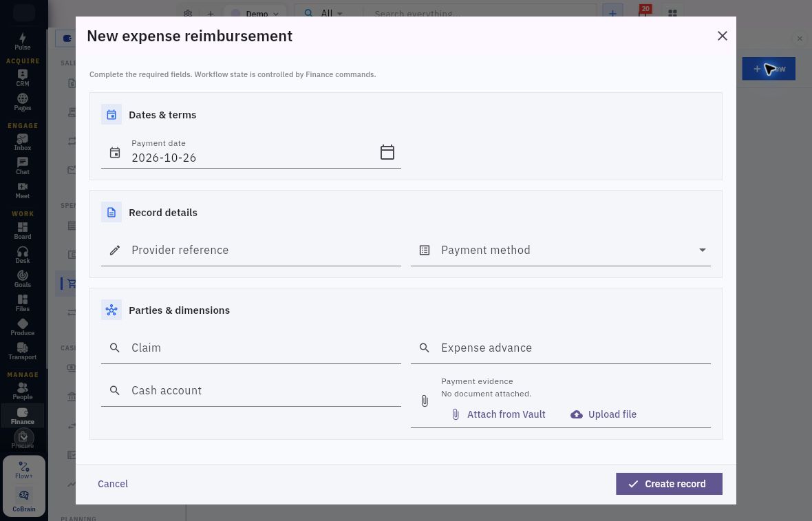812x521 pixels.
Task: Click the blue plus button in the top bar
Action: click(x=612, y=13)
